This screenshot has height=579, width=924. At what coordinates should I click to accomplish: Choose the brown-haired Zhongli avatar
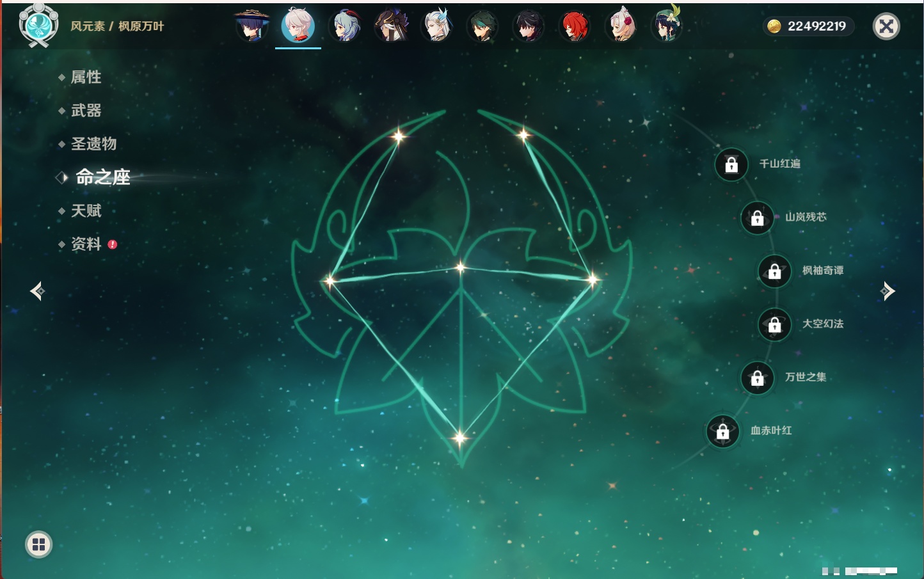(391, 26)
